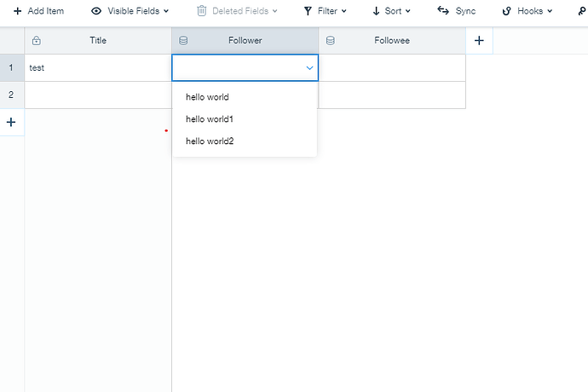This screenshot has width=588, height=392.
Task: Open the Sort dropdown menu
Action: [x=407, y=11]
